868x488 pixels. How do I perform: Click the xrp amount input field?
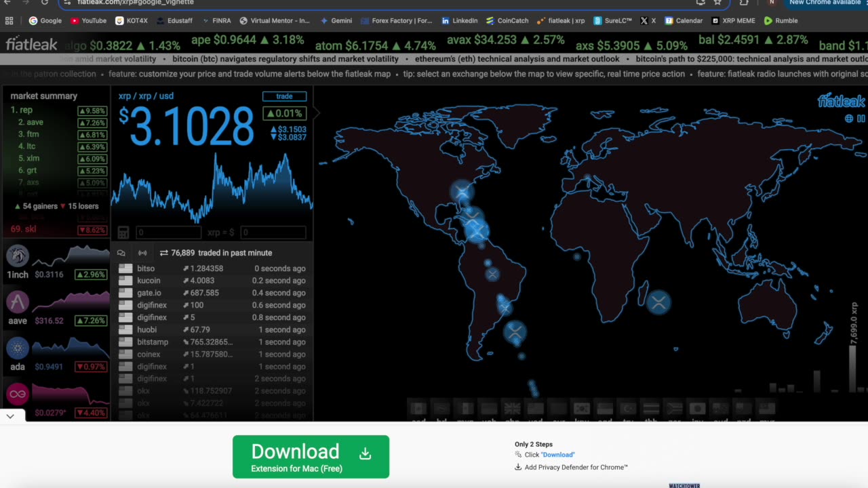[168, 232]
